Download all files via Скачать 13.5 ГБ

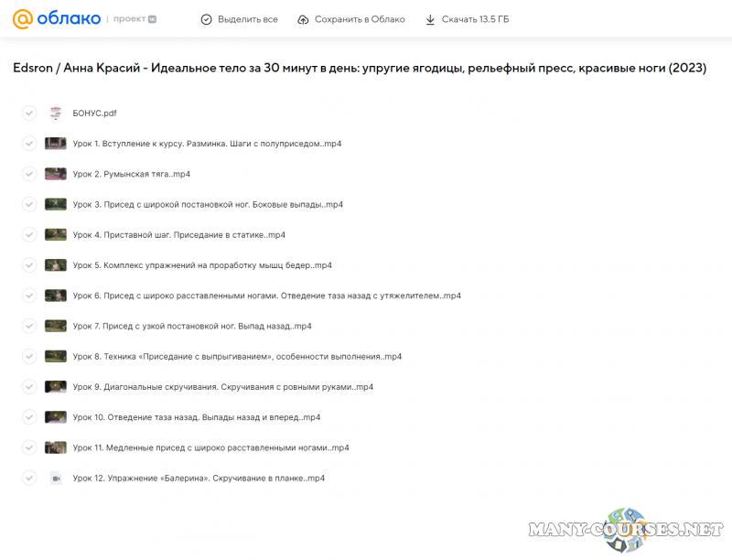coord(474,19)
